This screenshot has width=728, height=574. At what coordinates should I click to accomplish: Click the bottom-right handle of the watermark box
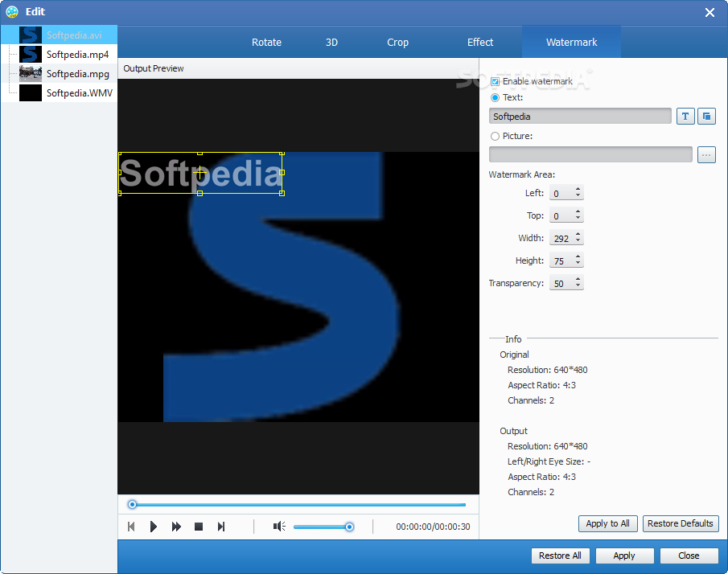pos(282,193)
